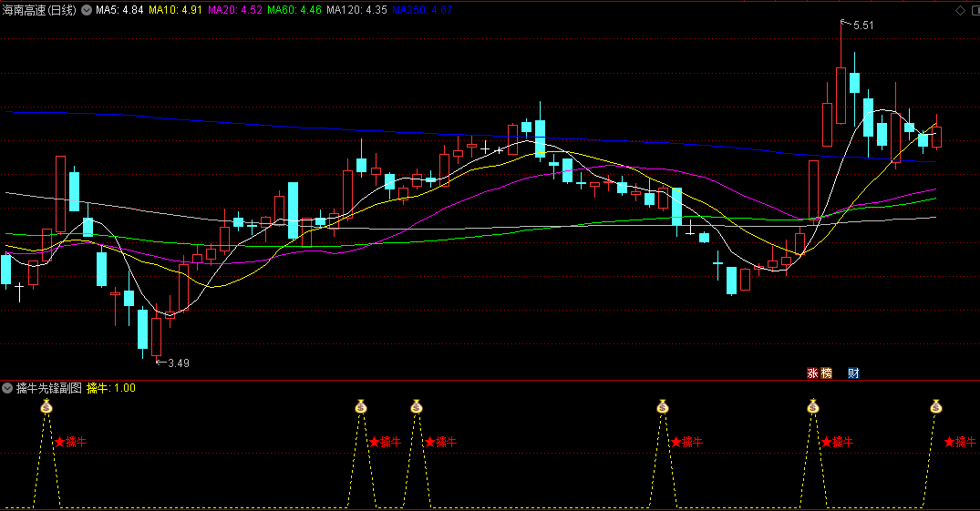This screenshot has width=980, height=511.
Task: Click the 3.49 low price annotation
Action: point(179,363)
